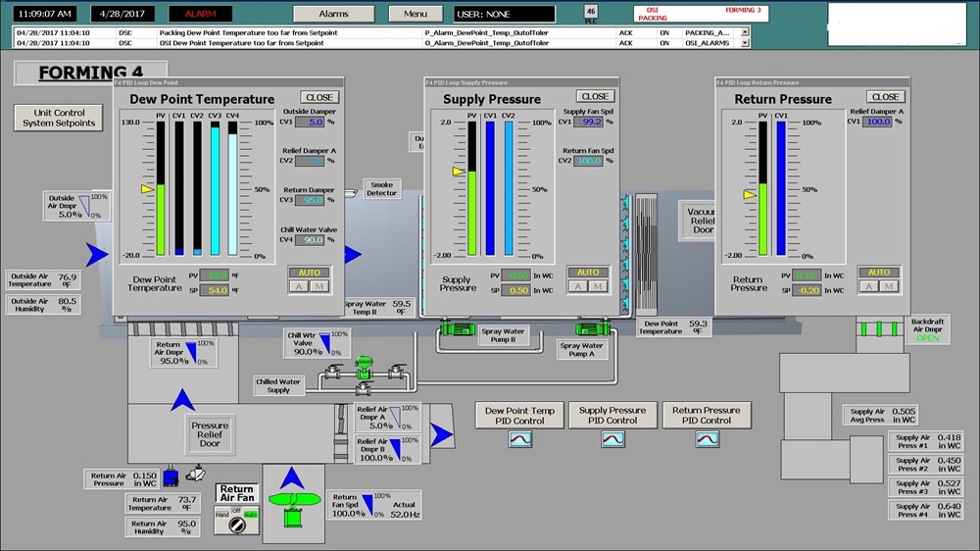Expand the Unit Control System Setpoints panel
The width and height of the screenshot is (980, 551).
[60, 118]
